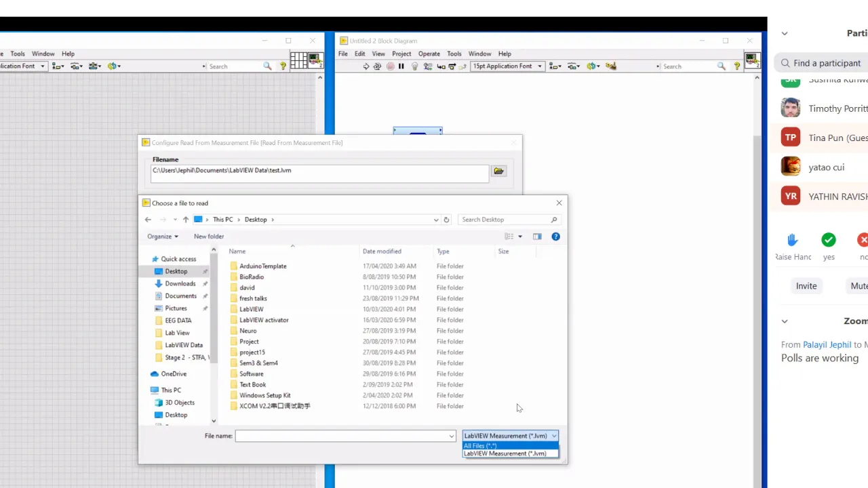This screenshot has width=868, height=488.
Task: Expand address bar history dropdown
Action: (436, 220)
